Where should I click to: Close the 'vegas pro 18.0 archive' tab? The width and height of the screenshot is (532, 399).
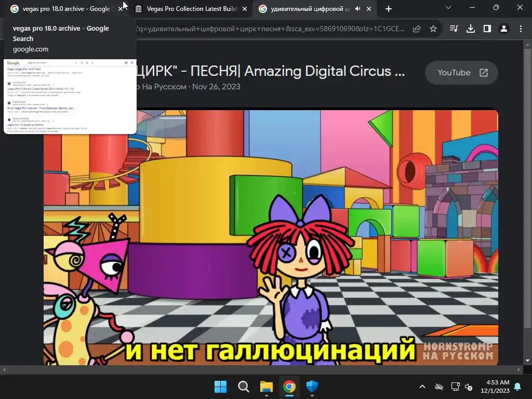120,9
